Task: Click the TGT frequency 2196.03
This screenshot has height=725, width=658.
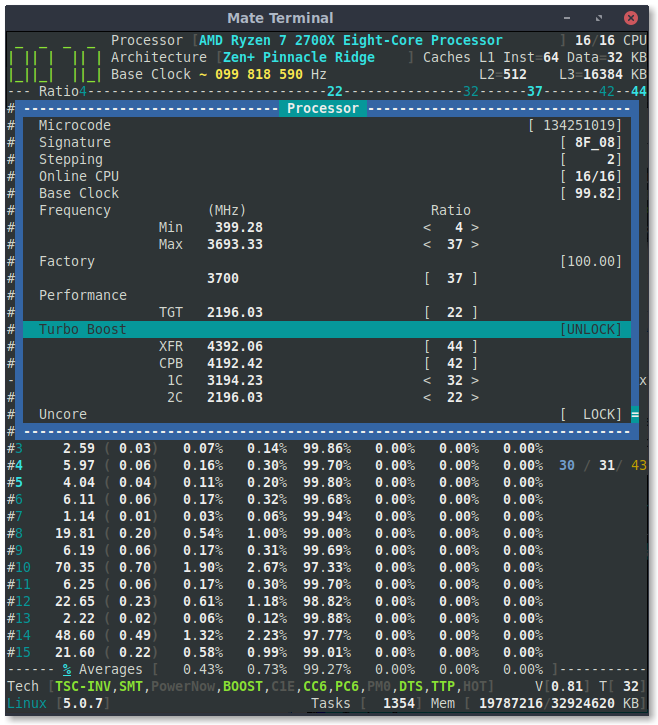Action: (x=235, y=313)
